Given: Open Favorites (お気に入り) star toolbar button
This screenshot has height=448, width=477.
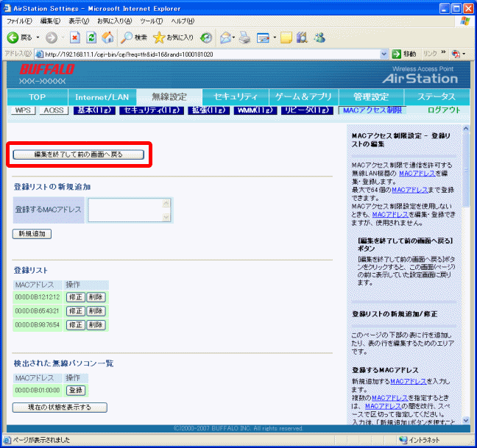Looking at the screenshot, I should pos(173,38).
